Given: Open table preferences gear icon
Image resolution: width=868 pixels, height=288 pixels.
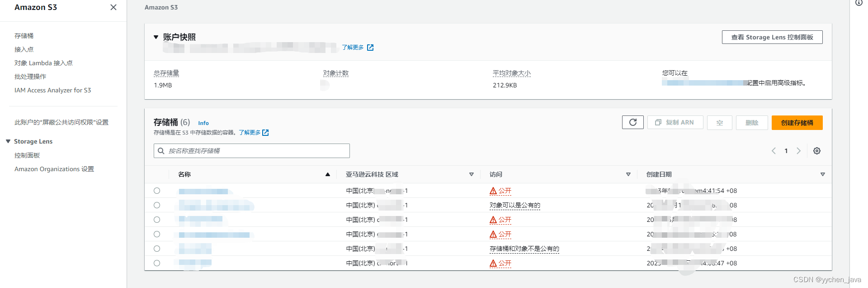Looking at the screenshot, I should (x=817, y=151).
